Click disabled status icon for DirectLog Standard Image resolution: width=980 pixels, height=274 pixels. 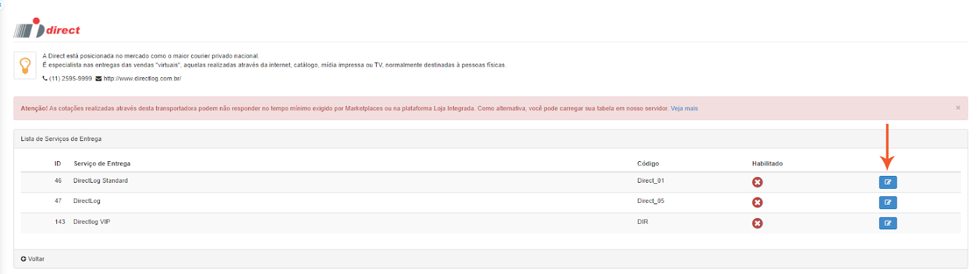[757, 182]
